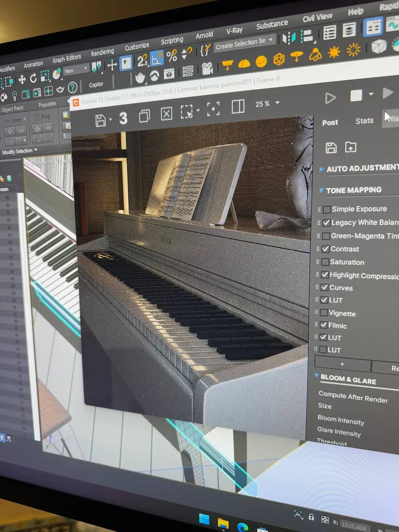Click the orange sphere icon in Corona toolbar
399x532 pixels.
261,62
